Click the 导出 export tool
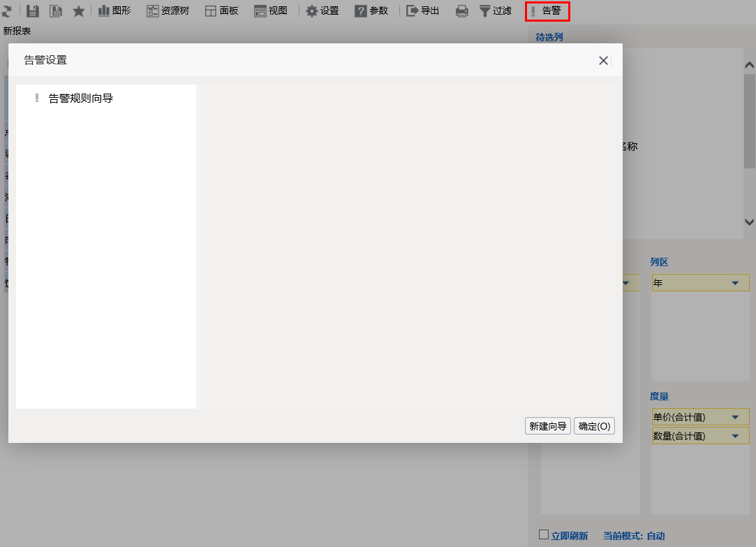 click(x=423, y=10)
